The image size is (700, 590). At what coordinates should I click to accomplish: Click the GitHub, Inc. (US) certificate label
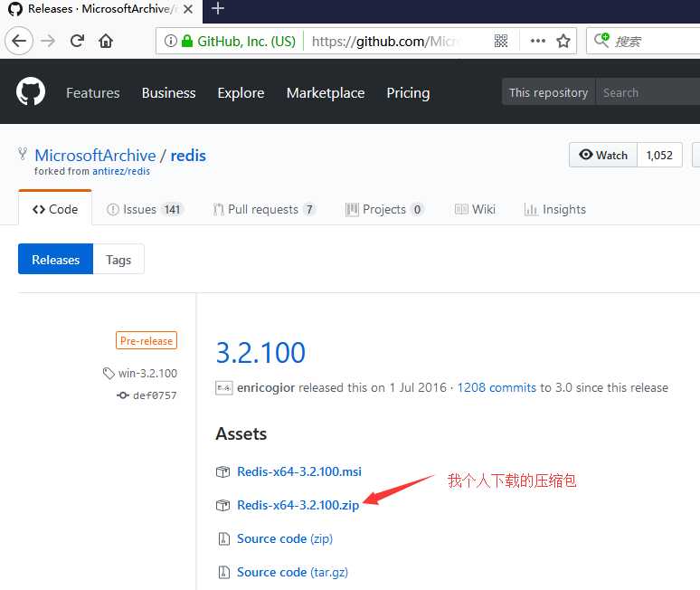tap(246, 41)
